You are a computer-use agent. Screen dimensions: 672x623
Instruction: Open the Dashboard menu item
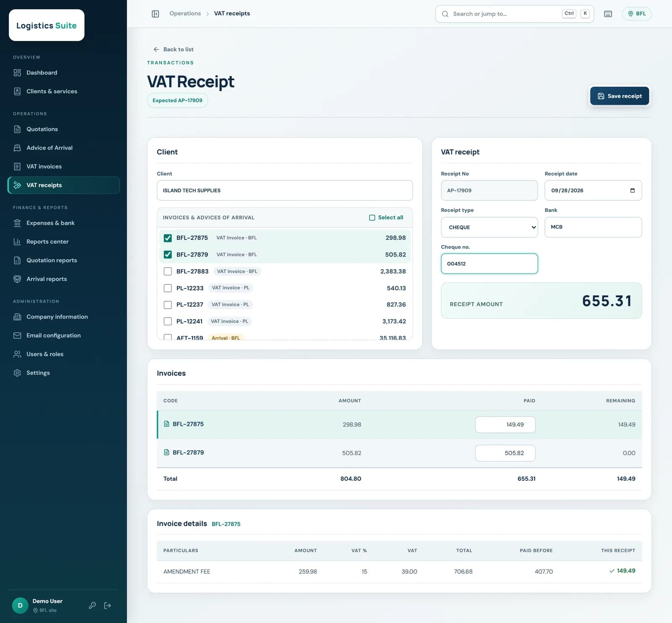point(63,73)
